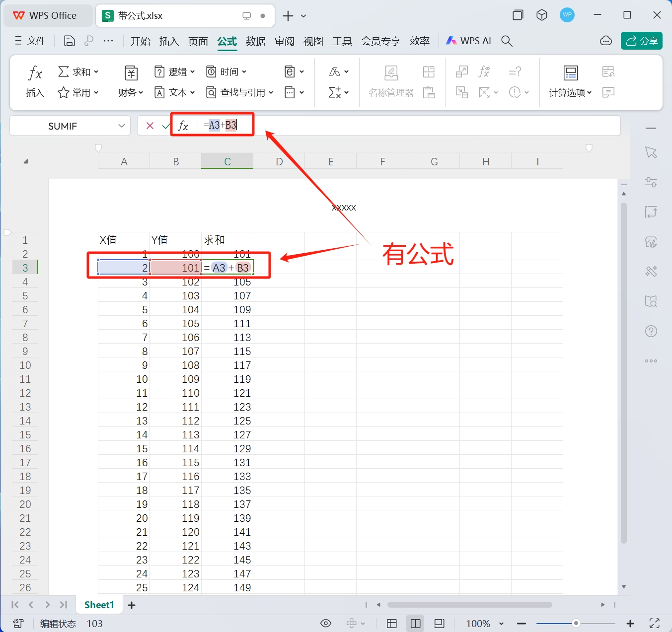This screenshot has height=632, width=672.
Task: Click the 分享 (Share) button
Action: (x=641, y=41)
